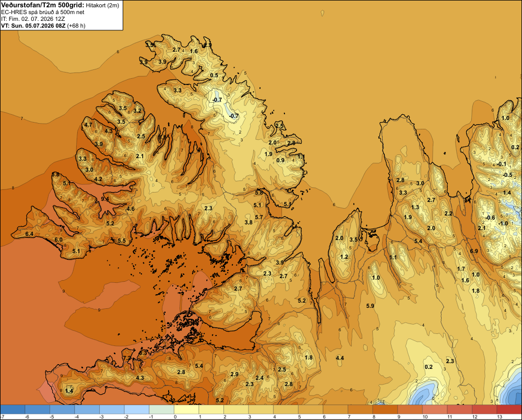Click the legend scale label '13'
522x420 pixels.
click(x=500, y=417)
